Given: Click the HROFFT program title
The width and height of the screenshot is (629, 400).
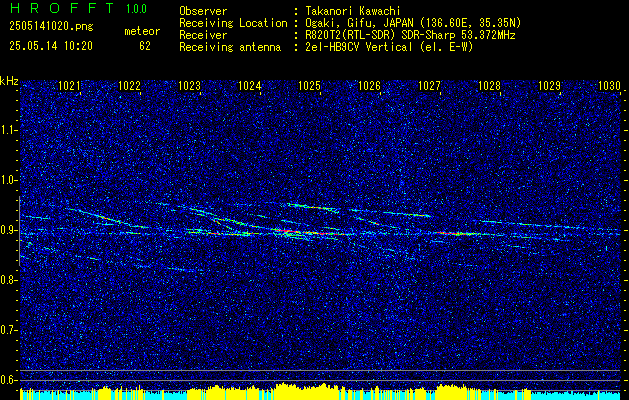Looking at the screenshot, I should (62, 8).
